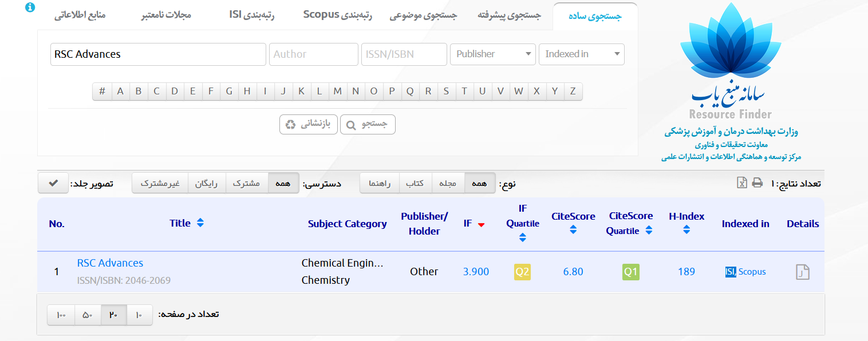Filter access to همه (all)

tap(283, 184)
